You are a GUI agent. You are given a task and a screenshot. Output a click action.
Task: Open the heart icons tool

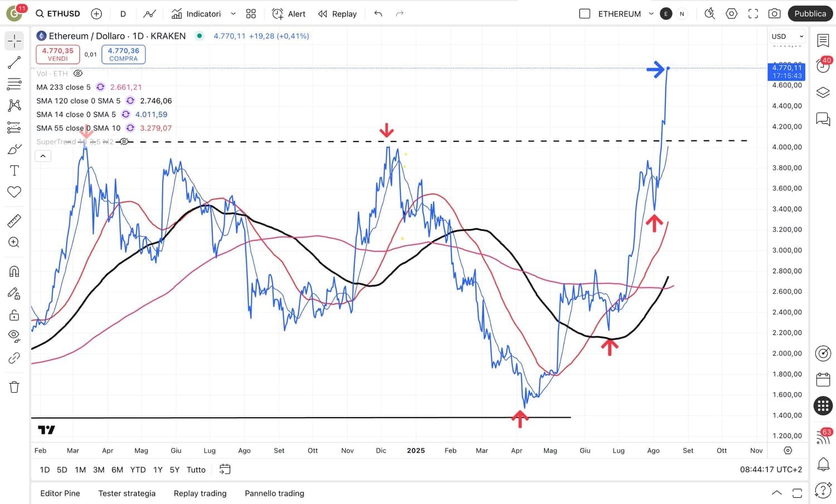(x=14, y=192)
